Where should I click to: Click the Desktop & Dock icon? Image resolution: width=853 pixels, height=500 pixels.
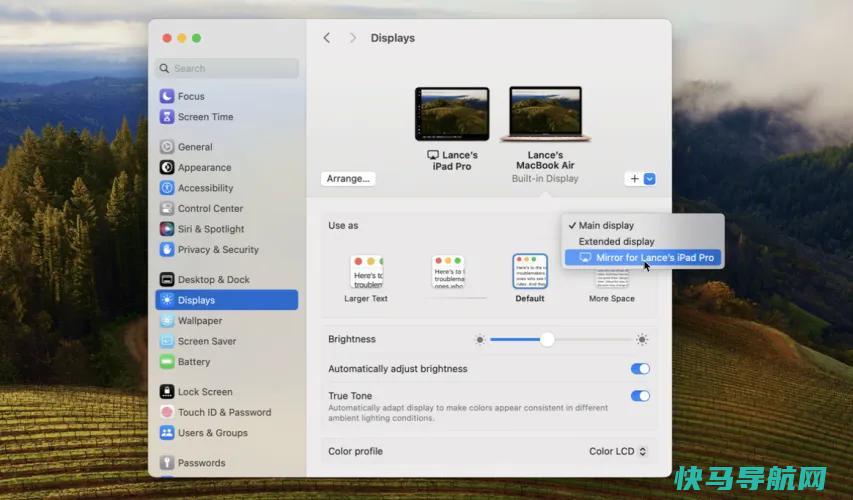pyautogui.click(x=167, y=280)
